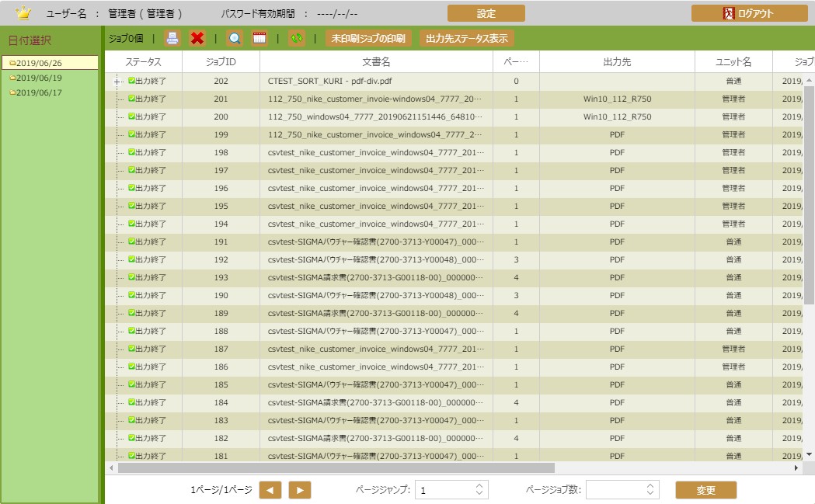Go to next page with right arrow

point(300,490)
